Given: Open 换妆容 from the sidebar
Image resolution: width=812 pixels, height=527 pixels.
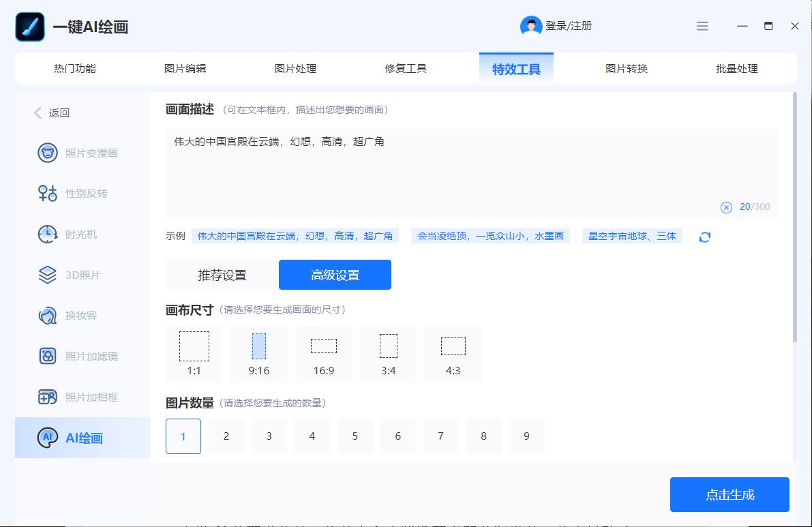Looking at the screenshot, I should 83,315.
